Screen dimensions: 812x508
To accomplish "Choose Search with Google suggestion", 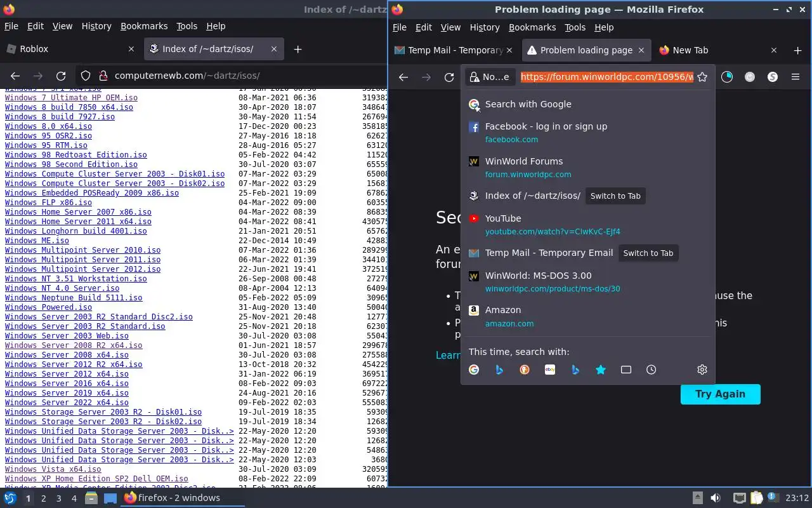I will click(588, 104).
